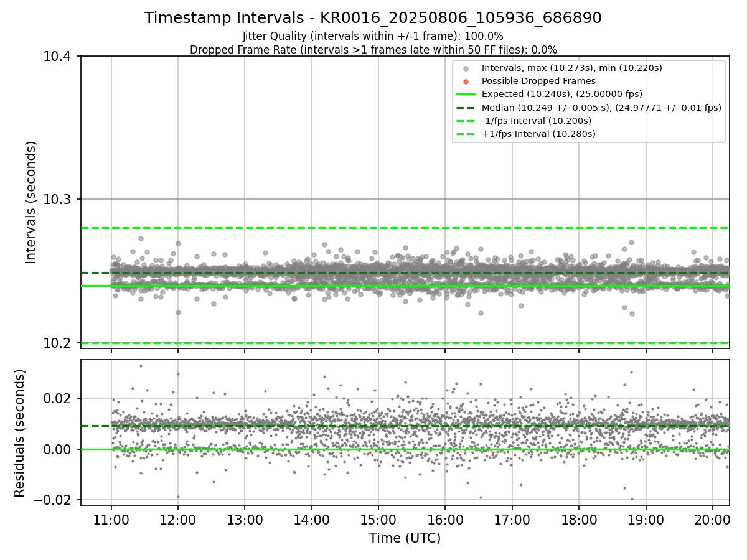Click the 'Intervals (seconds)' y-axis label
The height and width of the screenshot is (560, 747).
pyautogui.click(x=31, y=202)
